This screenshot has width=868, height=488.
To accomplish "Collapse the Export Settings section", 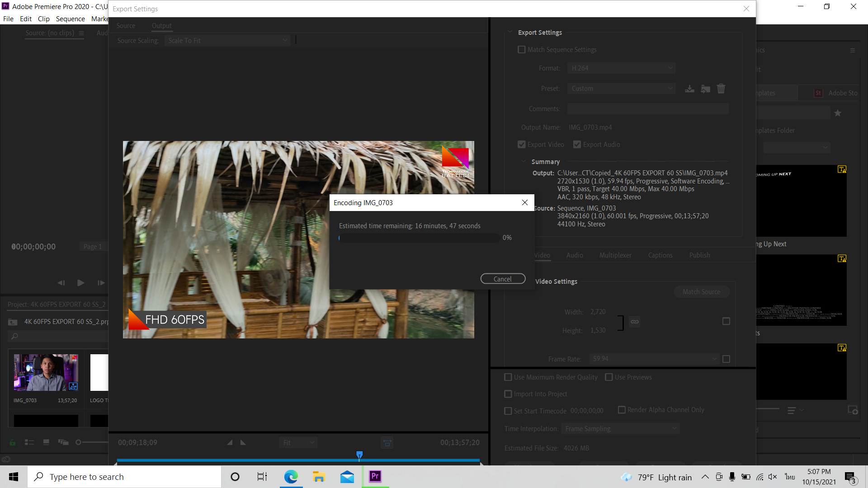I will 510,33.
